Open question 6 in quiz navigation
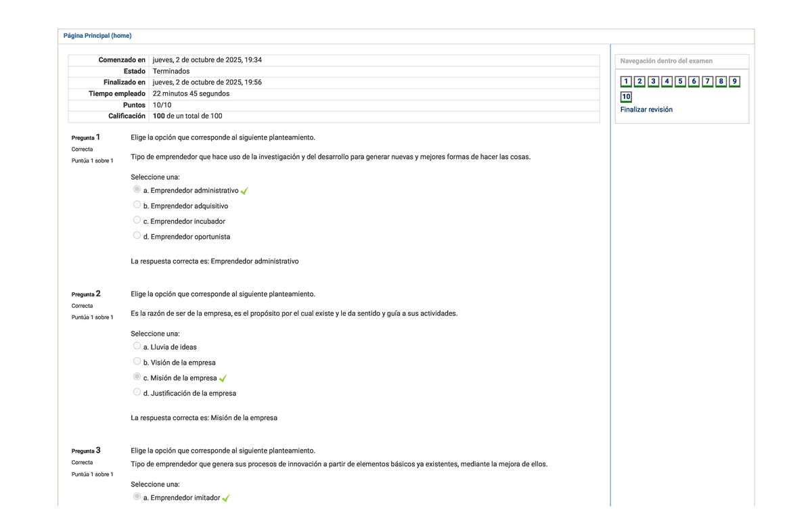 tap(694, 82)
